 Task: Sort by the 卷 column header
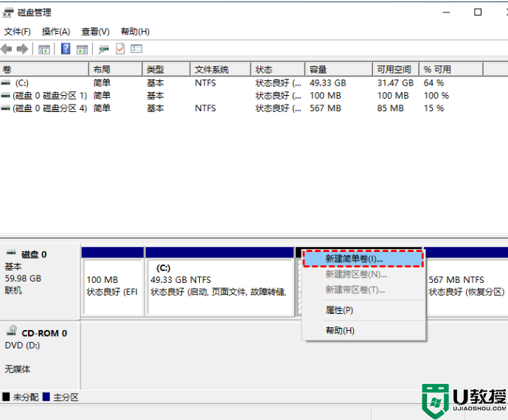(x=44, y=69)
